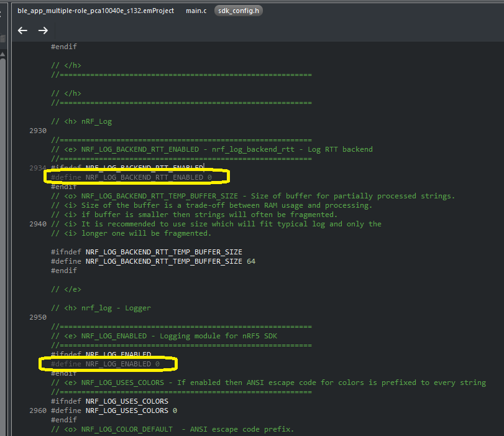
Task: Click the value 64 of TEMP_BUFFER_SIZE define
Action: [250, 261]
